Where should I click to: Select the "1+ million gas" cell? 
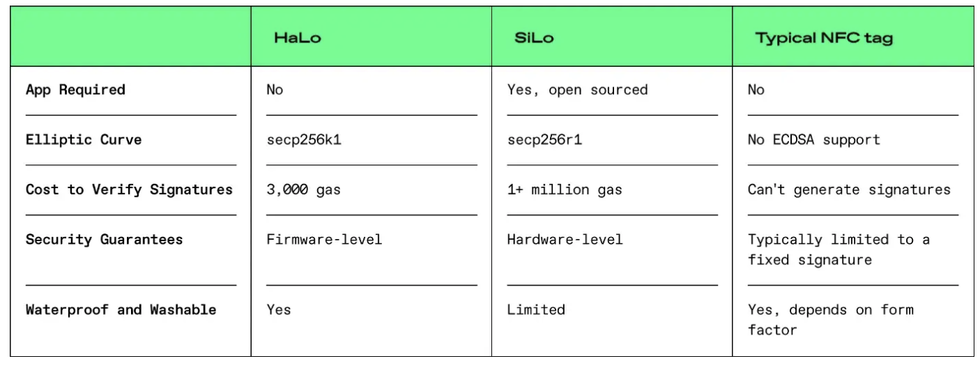pyautogui.click(x=564, y=190)
